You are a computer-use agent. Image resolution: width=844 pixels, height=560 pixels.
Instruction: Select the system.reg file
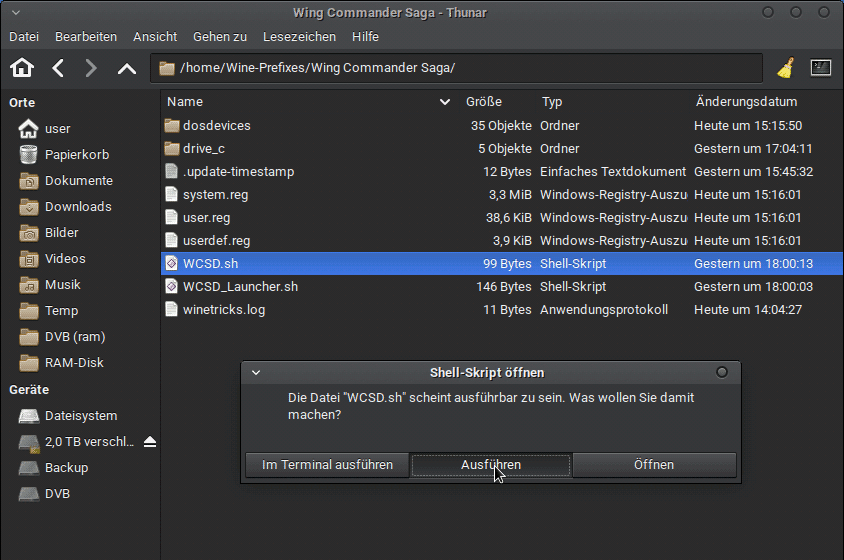point(206,195)
